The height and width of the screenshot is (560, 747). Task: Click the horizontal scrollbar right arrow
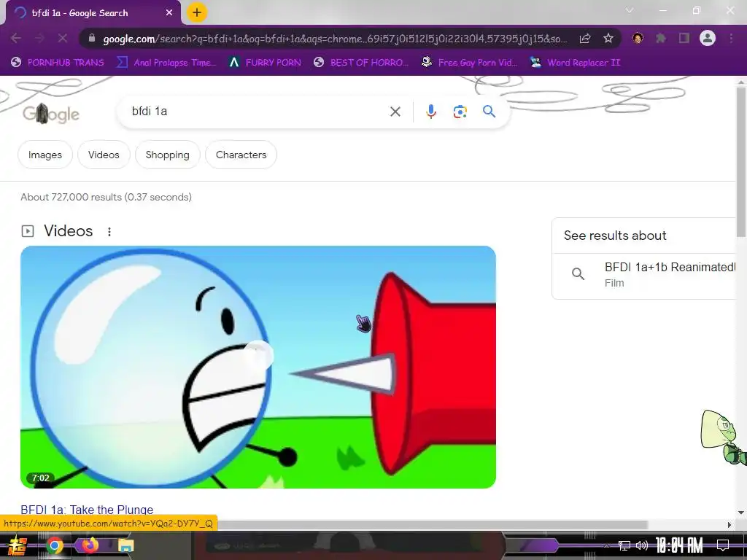tap(729, 524)
